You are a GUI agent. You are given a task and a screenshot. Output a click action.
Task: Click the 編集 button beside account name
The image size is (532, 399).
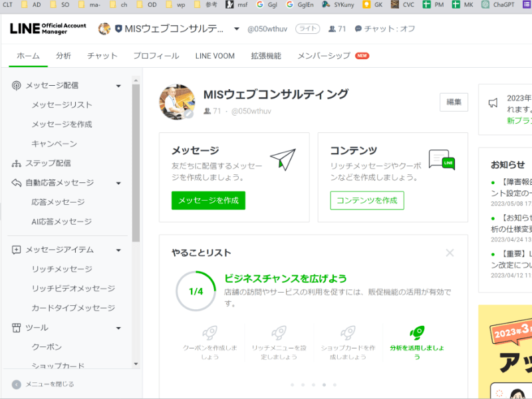[x=454, y=102]
